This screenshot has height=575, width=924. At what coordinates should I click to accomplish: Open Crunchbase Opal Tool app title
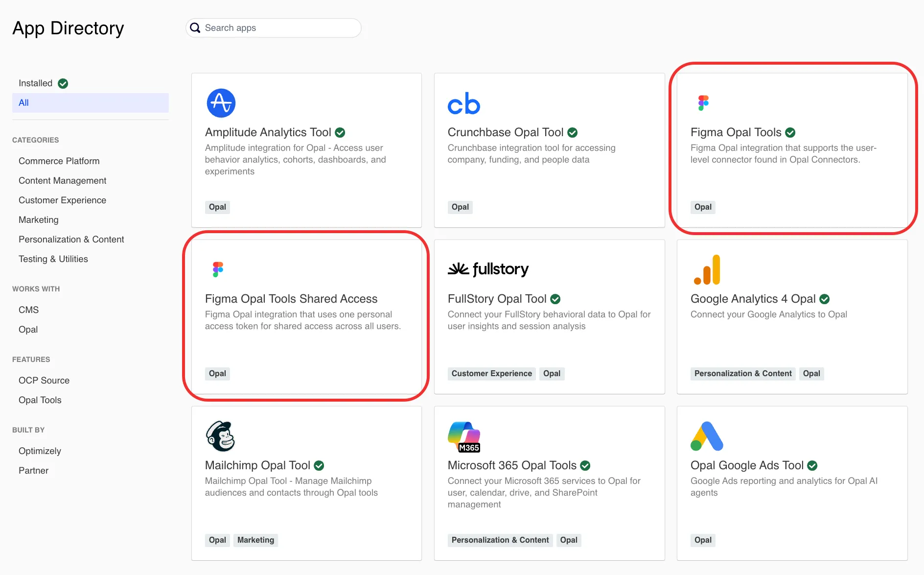(x=506, y=132)
